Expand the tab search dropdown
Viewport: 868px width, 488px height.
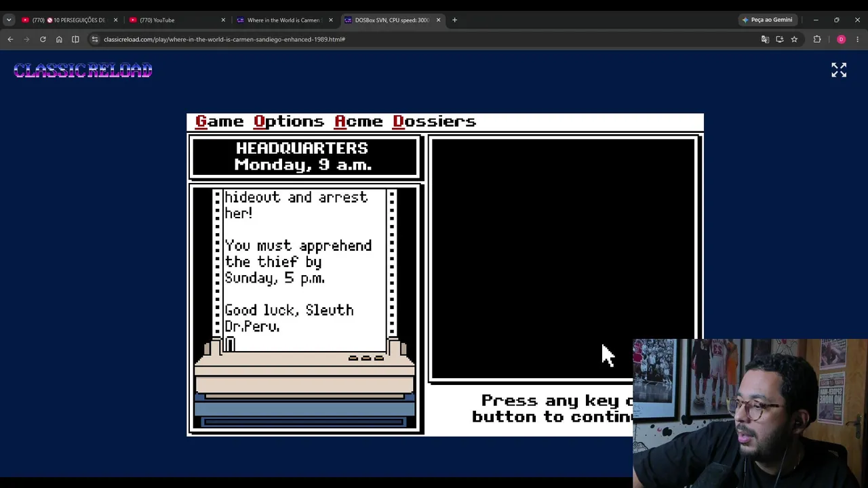(9, 20)
